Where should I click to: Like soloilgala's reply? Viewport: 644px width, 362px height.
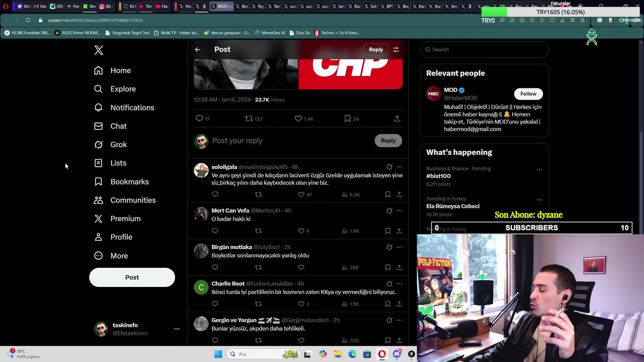point(305,195)
